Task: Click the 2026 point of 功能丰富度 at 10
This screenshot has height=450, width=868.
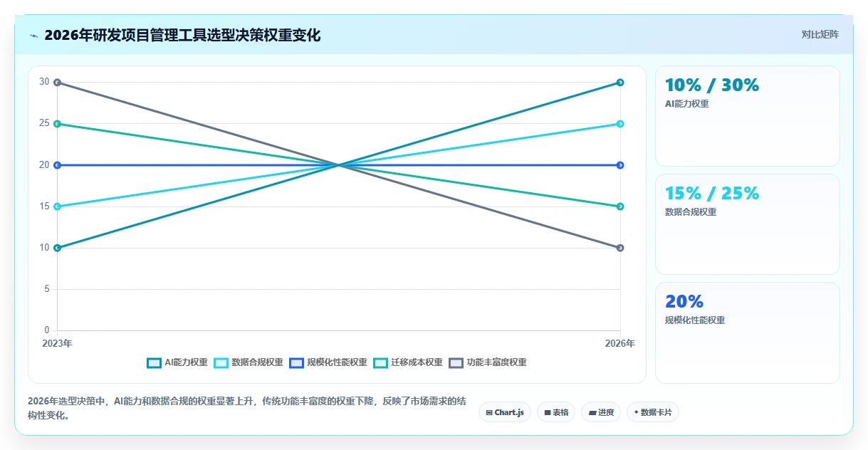Action: (x=620, y=248)
